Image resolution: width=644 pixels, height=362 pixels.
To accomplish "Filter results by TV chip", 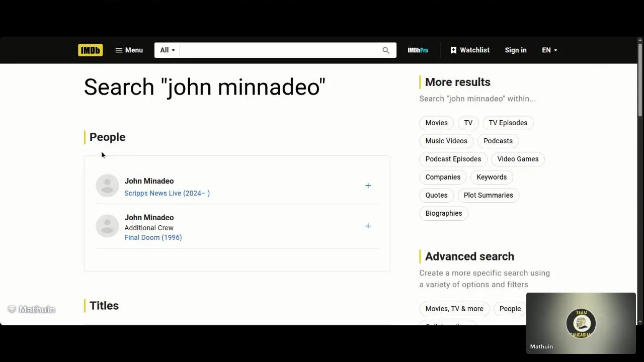I will pos(468,123).
